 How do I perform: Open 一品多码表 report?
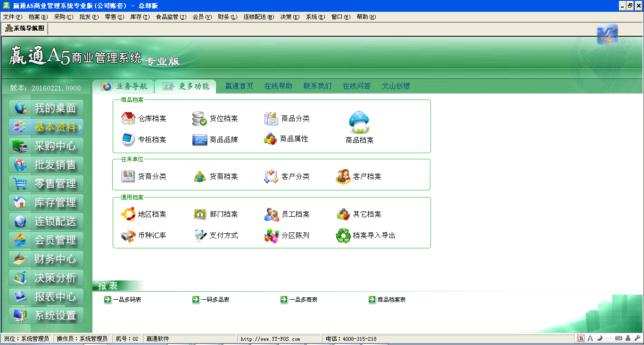[x=123, y=300]
